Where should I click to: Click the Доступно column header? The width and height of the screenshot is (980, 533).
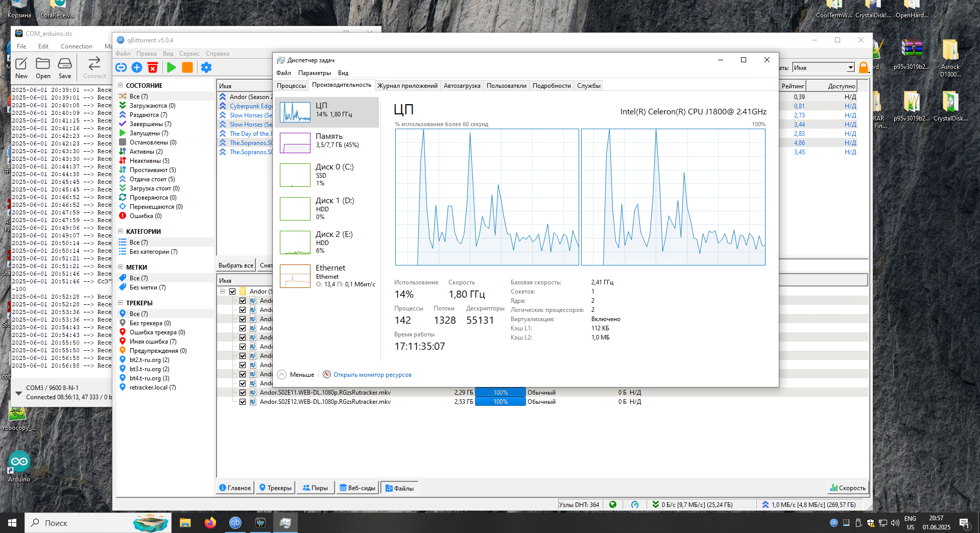(x=832, y=86)
